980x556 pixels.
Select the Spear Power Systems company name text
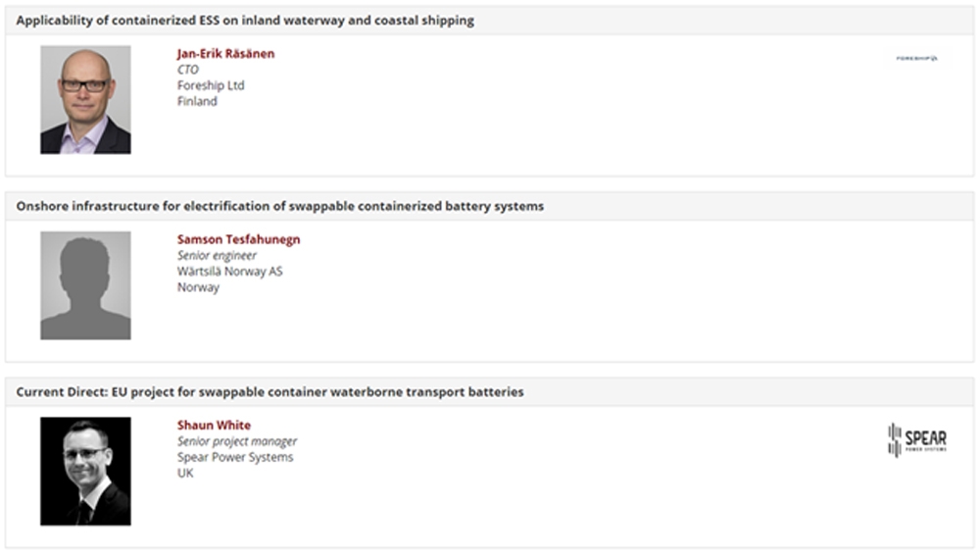(235, 457)
